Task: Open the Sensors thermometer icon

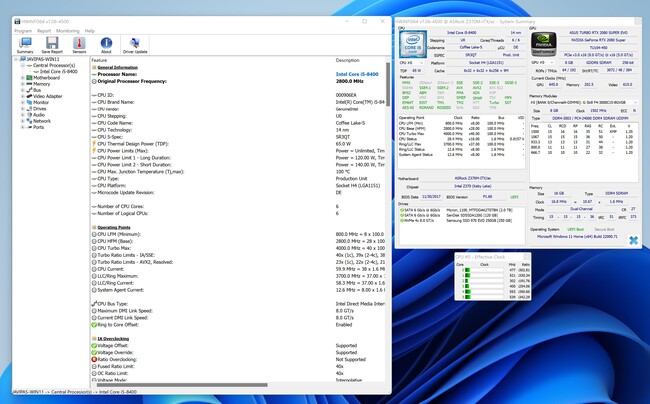Action: 79,45
